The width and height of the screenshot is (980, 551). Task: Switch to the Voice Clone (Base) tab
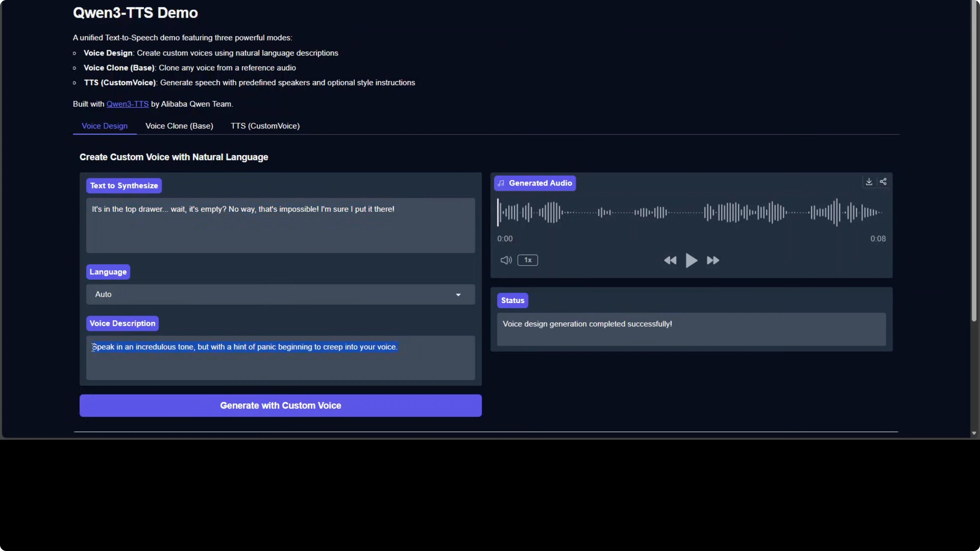click(179, 126)
